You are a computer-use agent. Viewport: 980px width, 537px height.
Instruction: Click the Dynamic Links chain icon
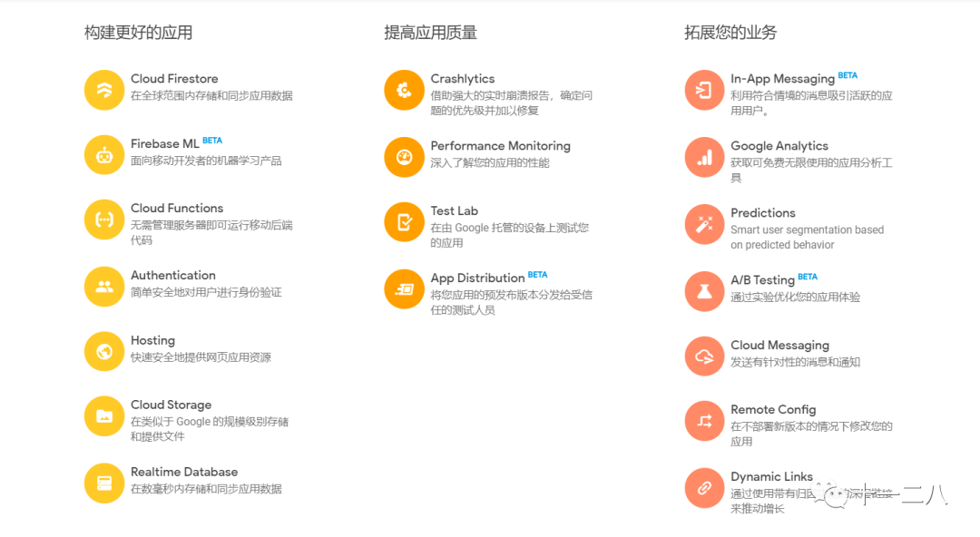704,487
